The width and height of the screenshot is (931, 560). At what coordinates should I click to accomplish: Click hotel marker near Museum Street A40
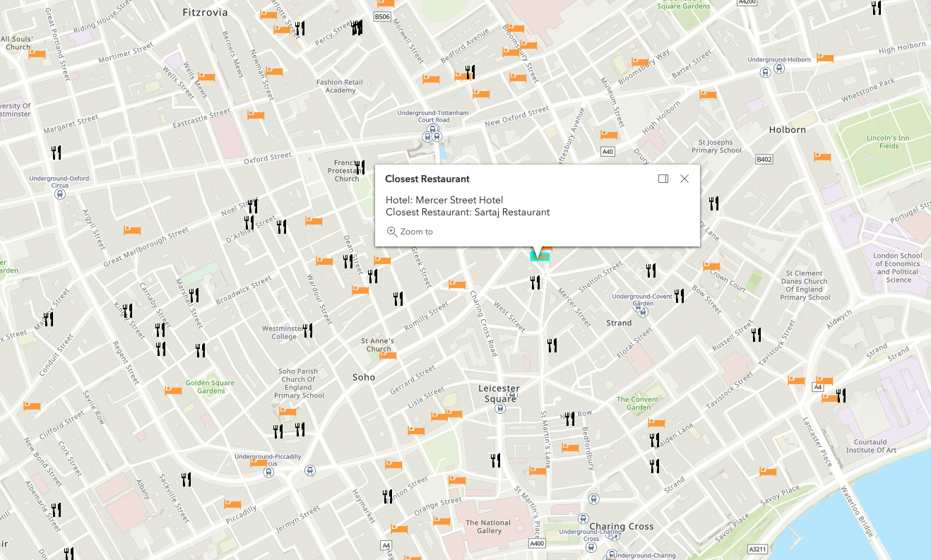608,134
